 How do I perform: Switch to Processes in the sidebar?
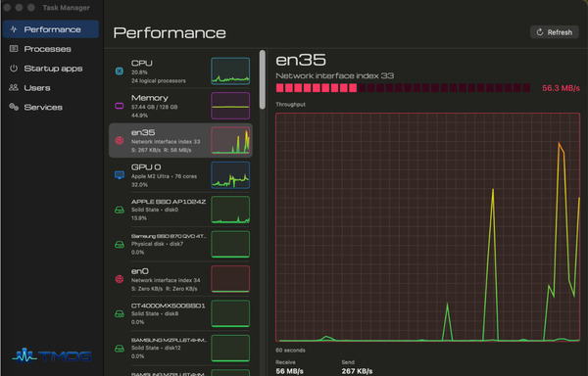[47, 49]
